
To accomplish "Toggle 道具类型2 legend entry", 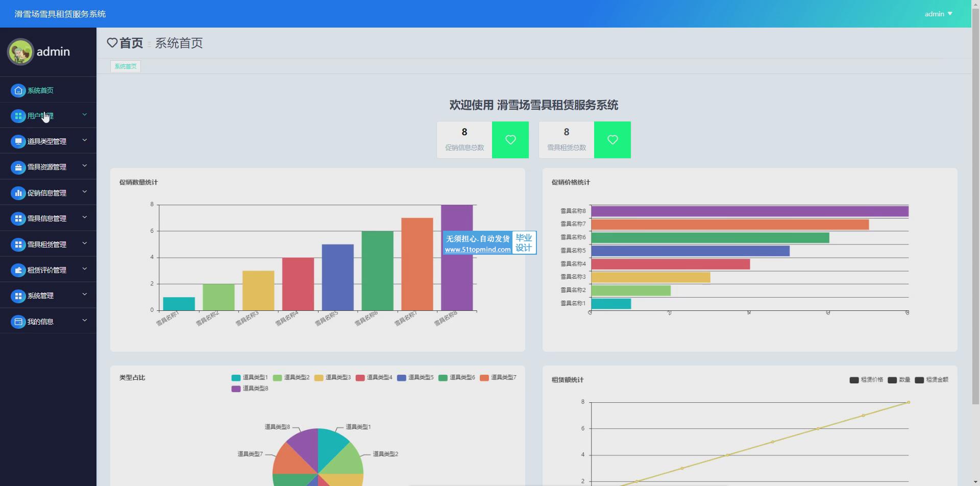I will click(291, 378).
